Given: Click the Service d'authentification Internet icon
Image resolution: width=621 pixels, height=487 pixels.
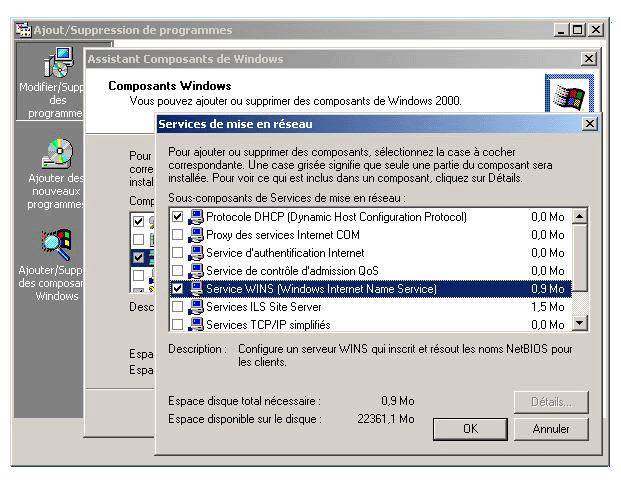Looking at the screenshot, I should click(x=196, y=253).
